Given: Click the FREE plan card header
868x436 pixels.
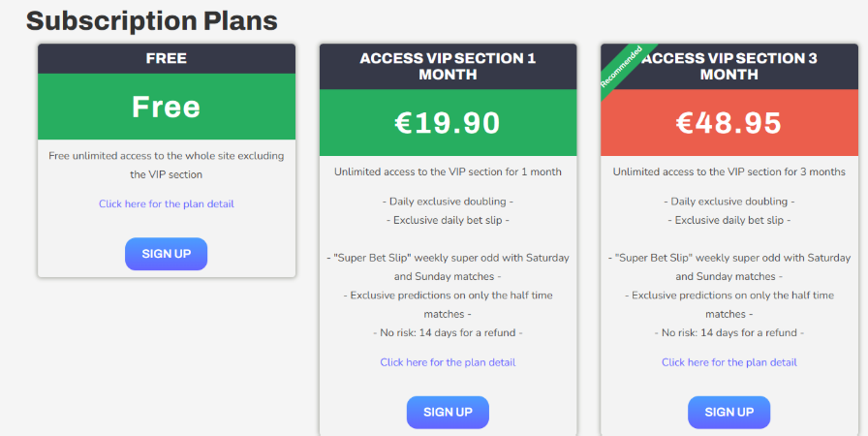Looking at the screenshot, I should click(x=166, y=58).
